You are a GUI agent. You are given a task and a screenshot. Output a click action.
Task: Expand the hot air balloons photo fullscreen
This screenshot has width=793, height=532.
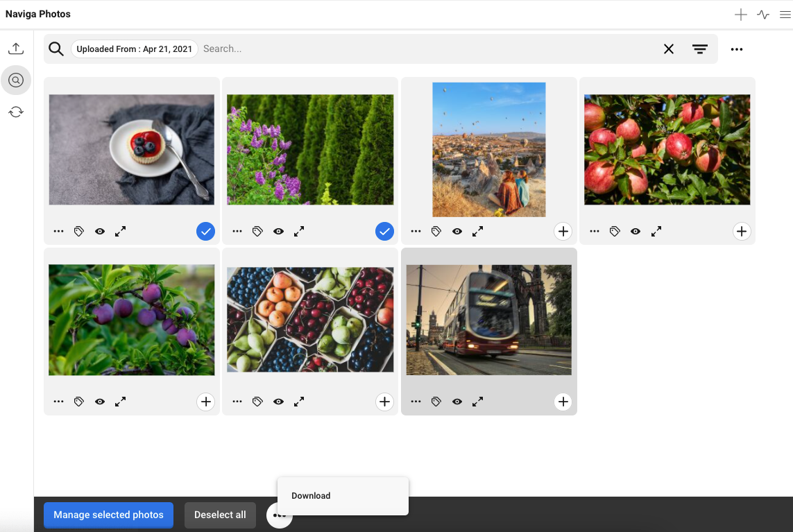point(477,232)
